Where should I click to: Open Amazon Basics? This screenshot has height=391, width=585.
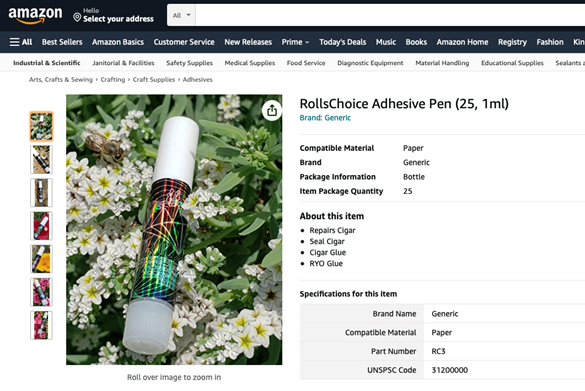(x=118, y=42)
